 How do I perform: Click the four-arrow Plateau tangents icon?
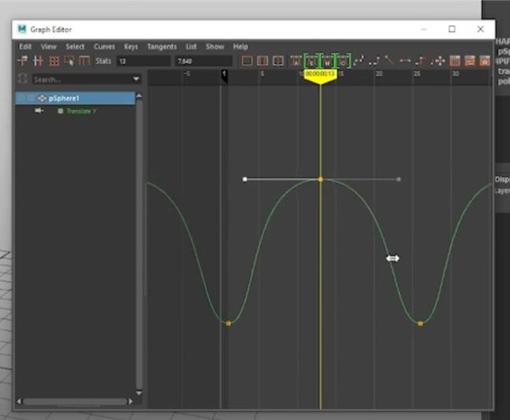[x=437, y=61]
